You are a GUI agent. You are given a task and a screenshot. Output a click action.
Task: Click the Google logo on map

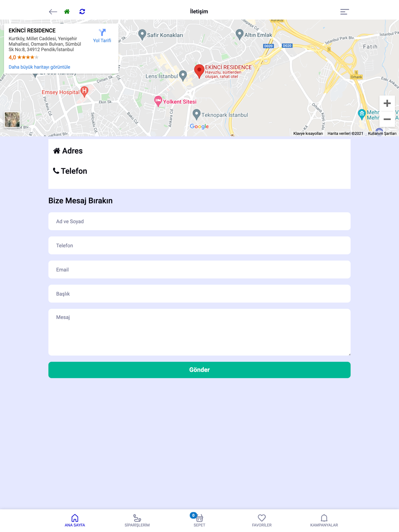click(199, 126)
